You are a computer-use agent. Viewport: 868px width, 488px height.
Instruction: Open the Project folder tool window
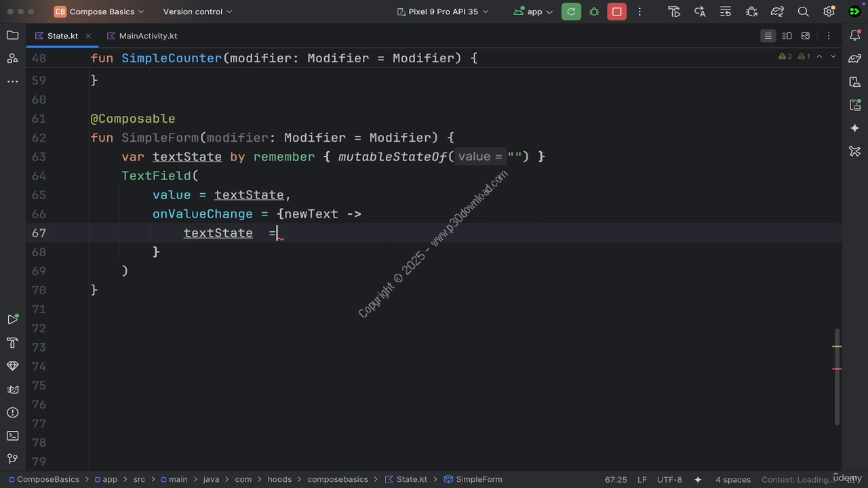[x=12, y=35]
